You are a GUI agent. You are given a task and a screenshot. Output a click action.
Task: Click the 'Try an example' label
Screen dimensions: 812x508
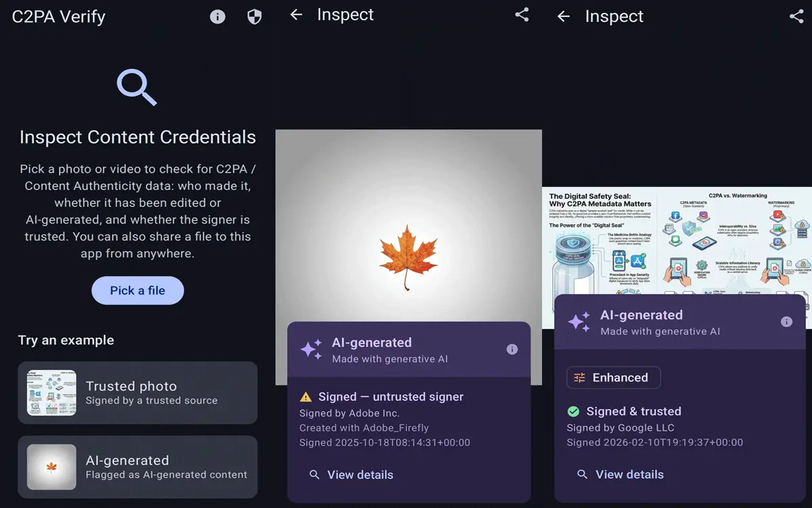[66, 340]
